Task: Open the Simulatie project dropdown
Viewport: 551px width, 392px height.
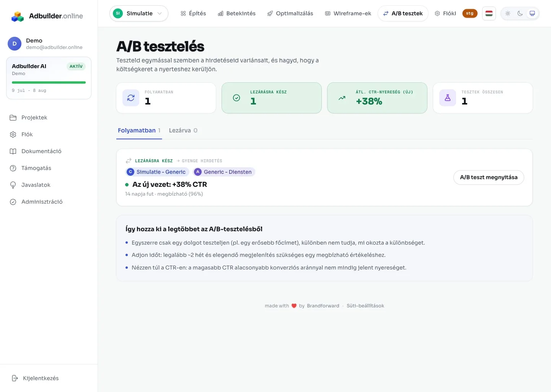Action: 139,13
